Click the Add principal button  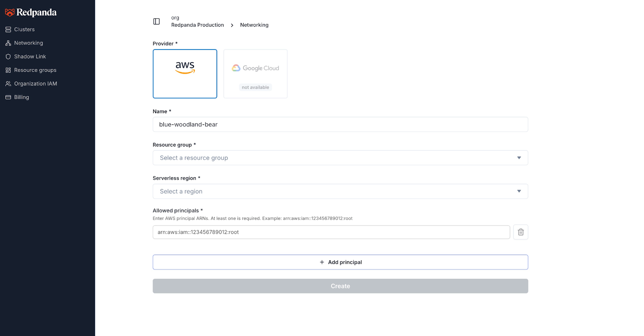[340, 262]
